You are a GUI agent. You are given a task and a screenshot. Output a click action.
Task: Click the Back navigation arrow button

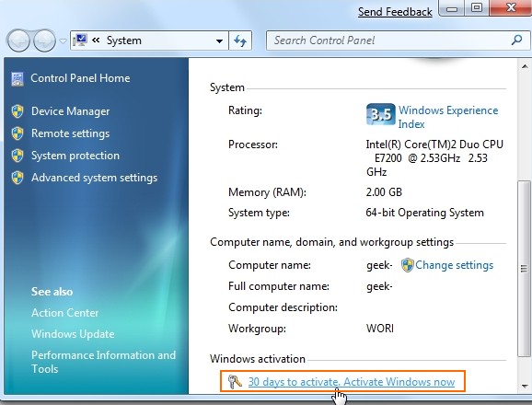(x=18, y=40)
